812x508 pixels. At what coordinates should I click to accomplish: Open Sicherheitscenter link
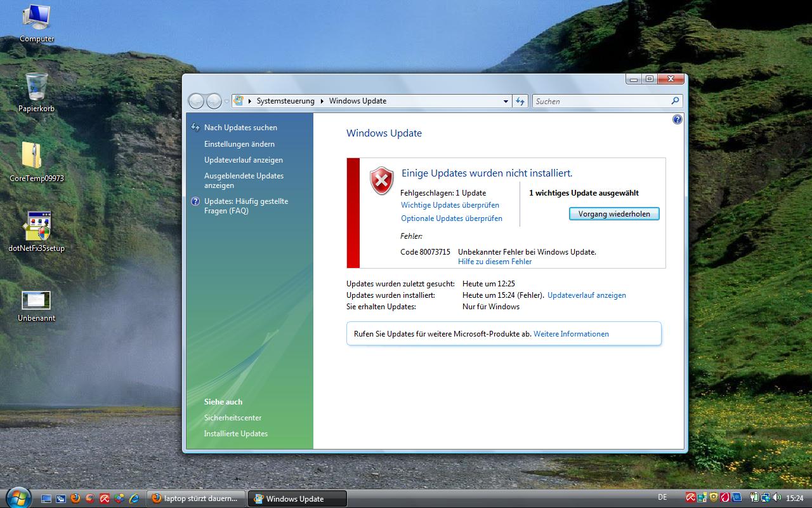[x=233, y=418]
